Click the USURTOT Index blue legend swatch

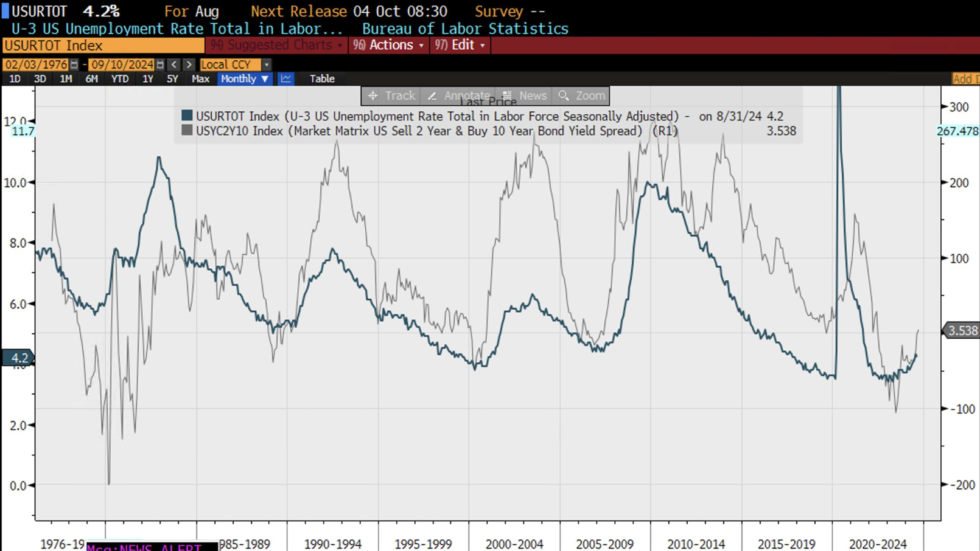pyautogui.click(x=187, y=116)
